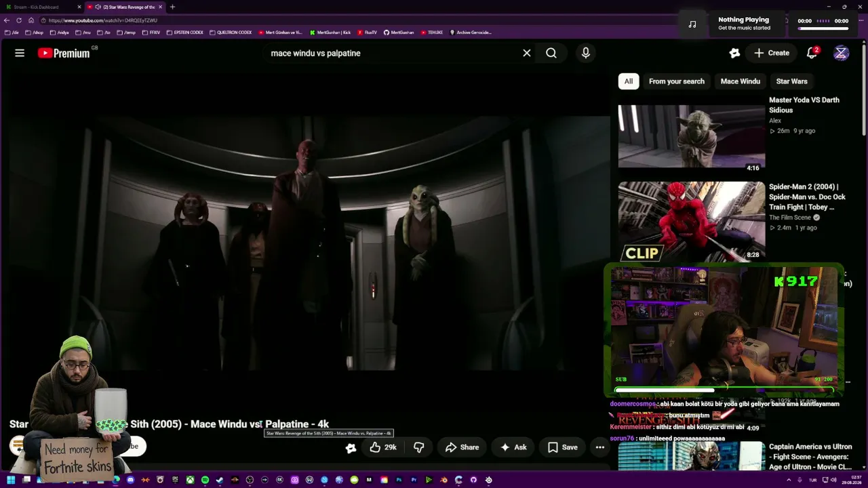868x488 pixels.
Task: Start voice search with the microphone icon
Action: [586, 53]
